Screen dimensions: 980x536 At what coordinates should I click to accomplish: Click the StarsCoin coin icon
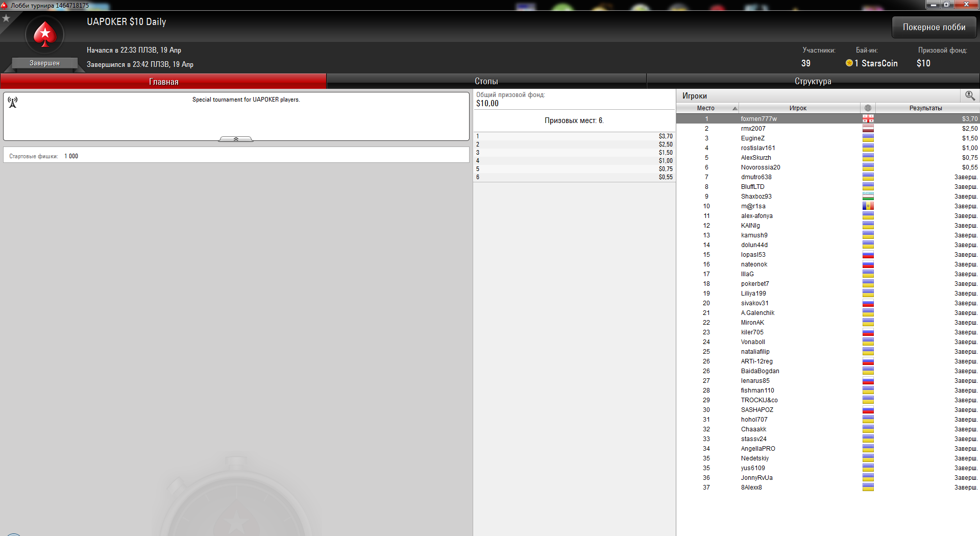coord(849,63)
